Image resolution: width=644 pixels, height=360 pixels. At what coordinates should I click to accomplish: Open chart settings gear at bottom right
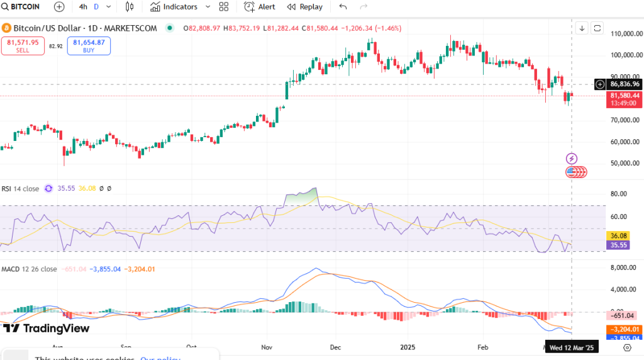627,347
